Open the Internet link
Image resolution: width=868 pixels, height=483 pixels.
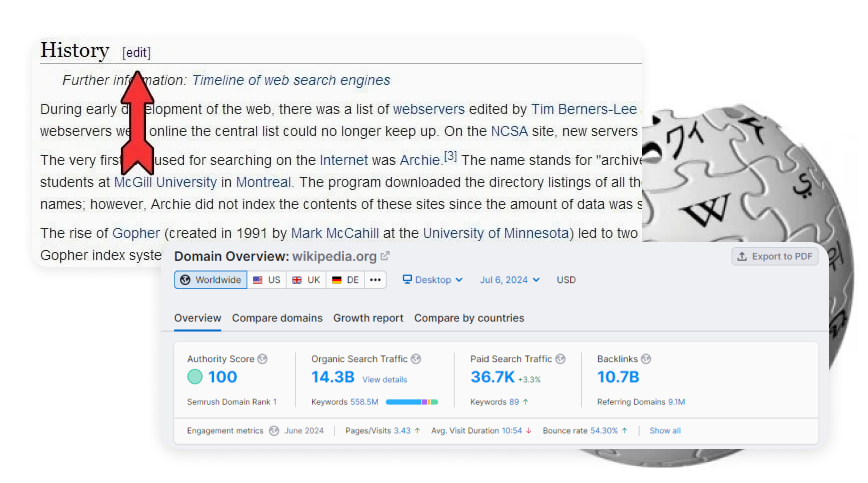[x=343, y=160]
